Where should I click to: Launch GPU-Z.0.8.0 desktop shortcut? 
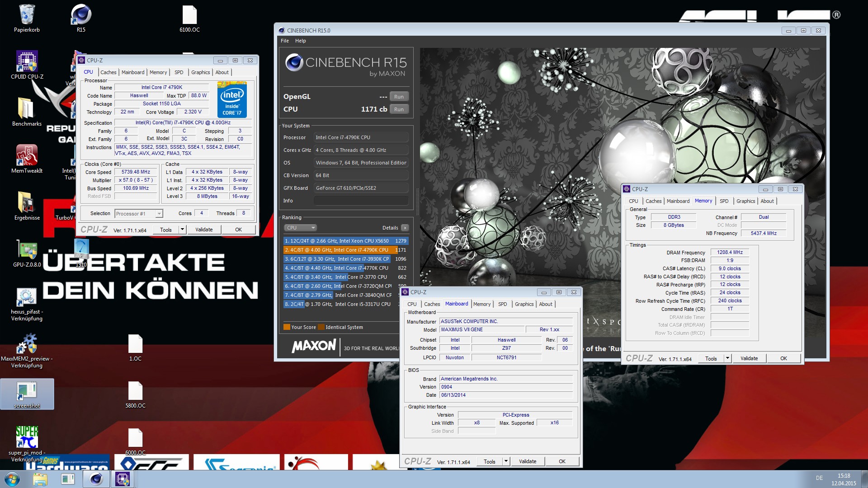click(x=27, y=253)
